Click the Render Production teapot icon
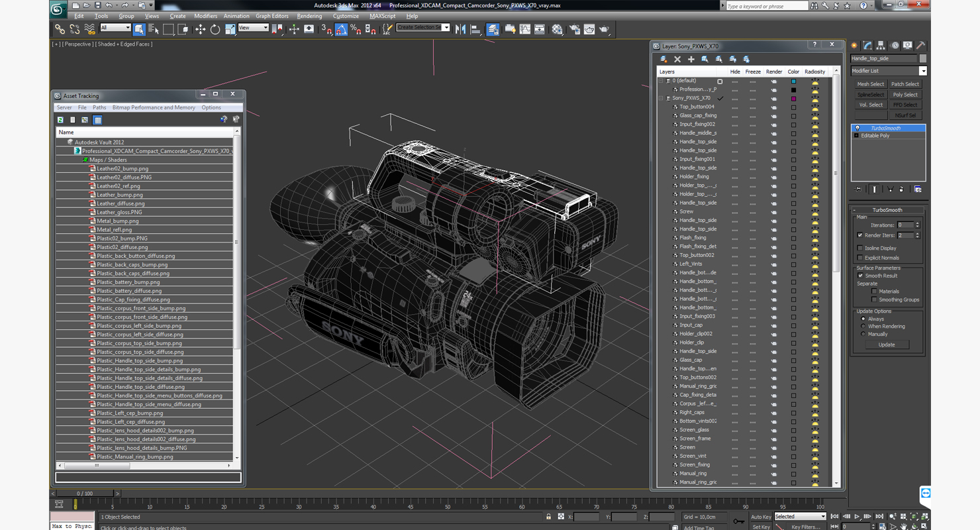 605,29
